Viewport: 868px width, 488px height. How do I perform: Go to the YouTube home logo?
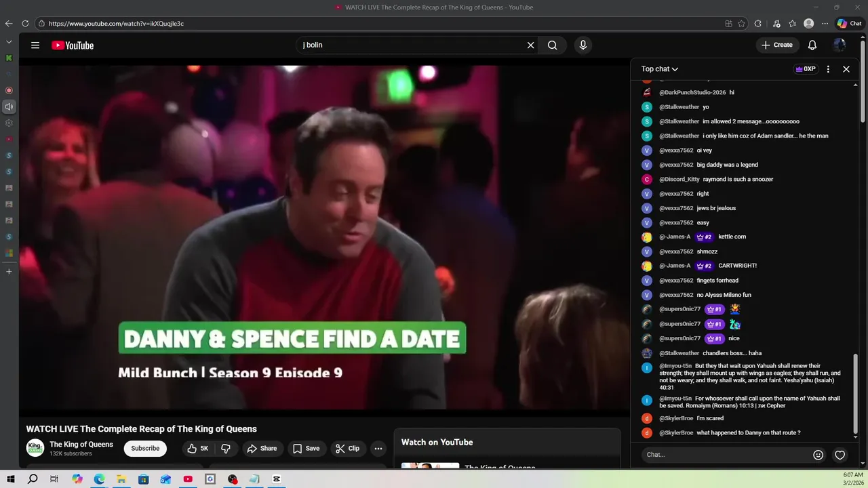click(x=73, y=45)
